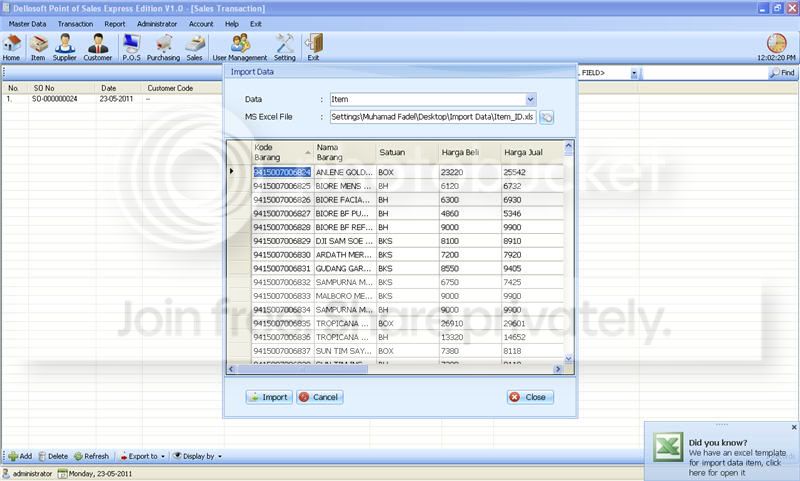Viewport: 800px width, 481px height.
Task: Click the grid's scroll down arrow
Action: 568,359
